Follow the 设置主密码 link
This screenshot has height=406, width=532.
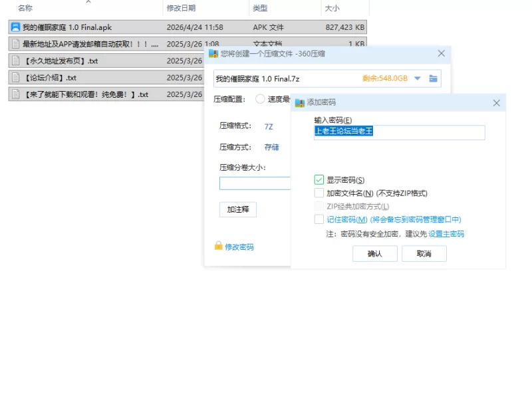446,234
